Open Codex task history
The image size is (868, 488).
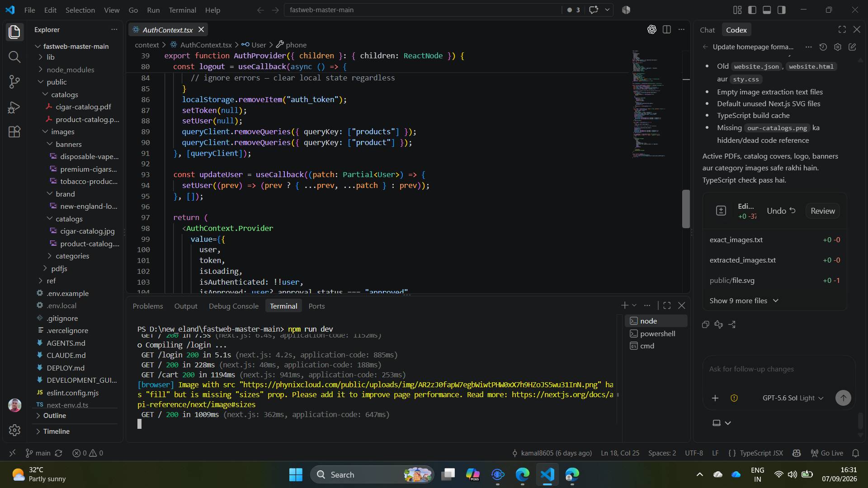(x=823, y=47)
